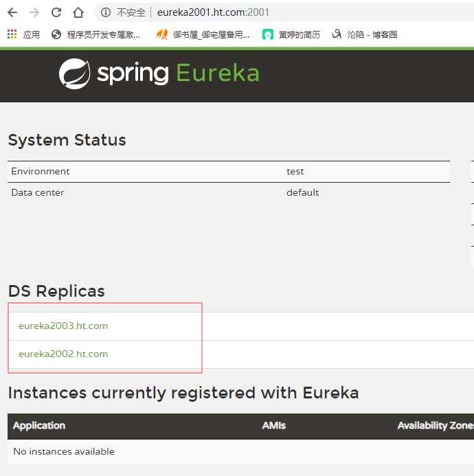The width and height of the screenshot is (474, 476).
Task: Click the Availability Zones column header
Action: coord(436,426)
